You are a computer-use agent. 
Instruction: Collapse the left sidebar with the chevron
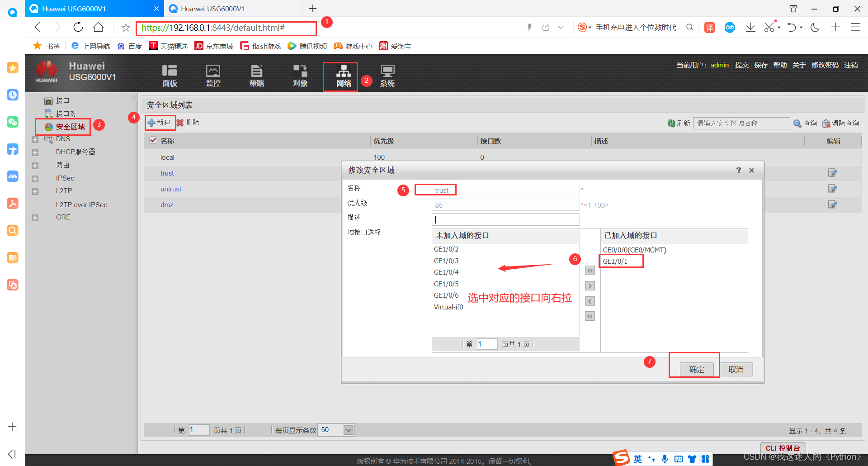(134, 97)
